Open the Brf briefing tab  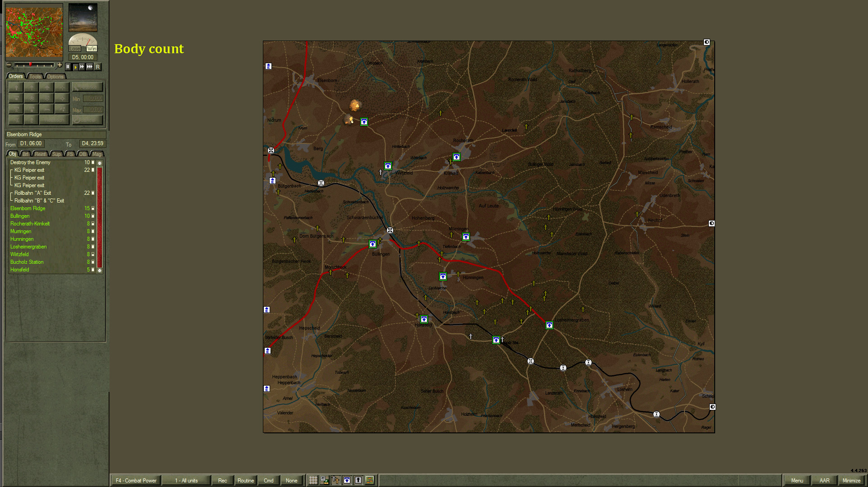(26, 154)
